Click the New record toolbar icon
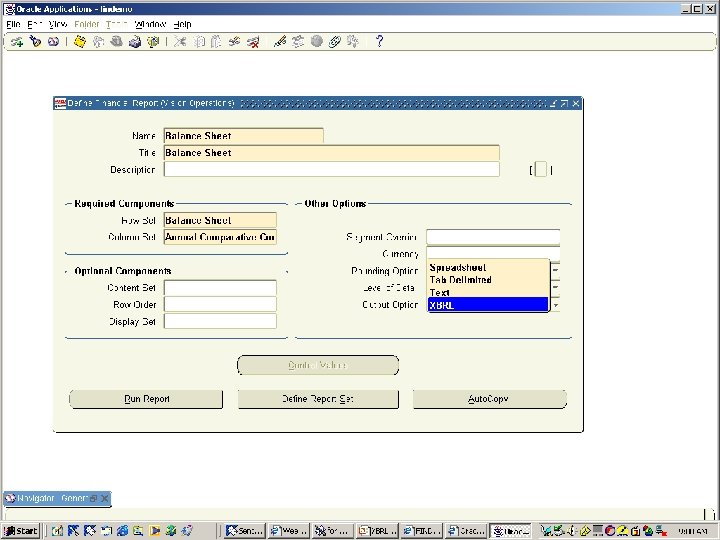The height and width of the screenshot is (540, 720). (x=17, y=42)
